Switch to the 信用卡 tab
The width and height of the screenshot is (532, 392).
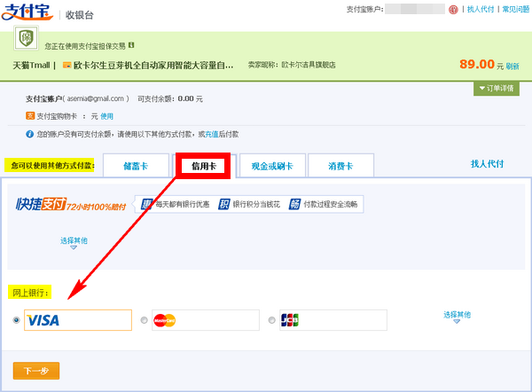pos(204,166)
